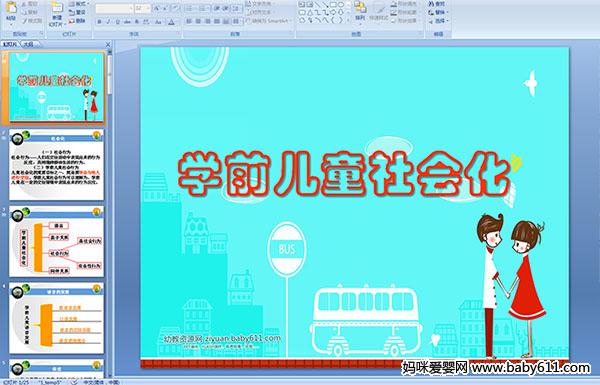The image size is (600, 385).
Task: Click the Find icon in the editing group
Action: click(437, 4)
